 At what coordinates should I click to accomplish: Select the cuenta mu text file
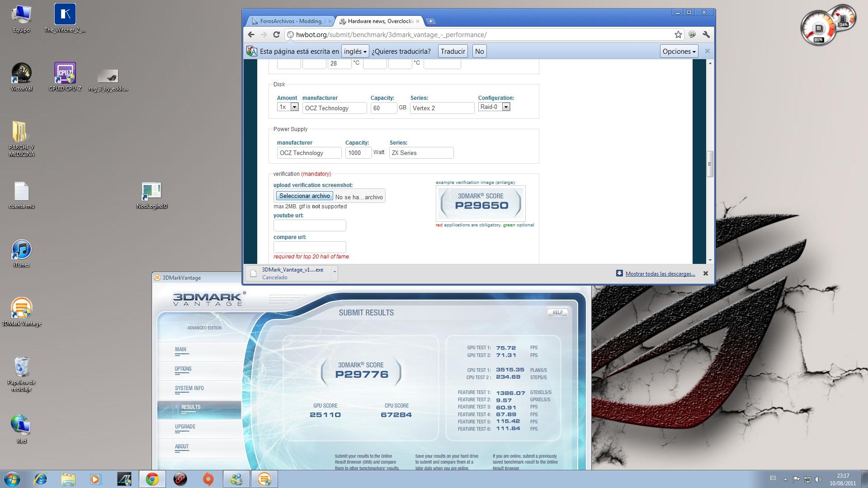tap(21, 195)
